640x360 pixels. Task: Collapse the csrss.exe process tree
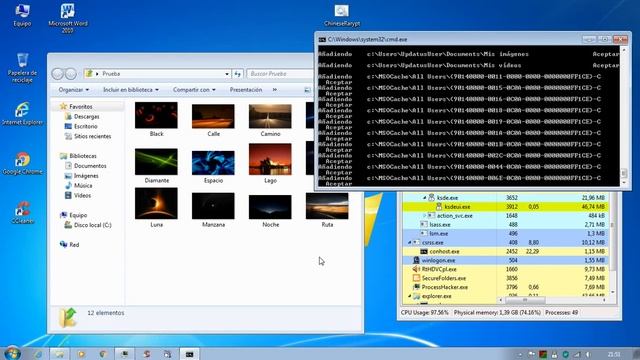(x=410, y=242)
